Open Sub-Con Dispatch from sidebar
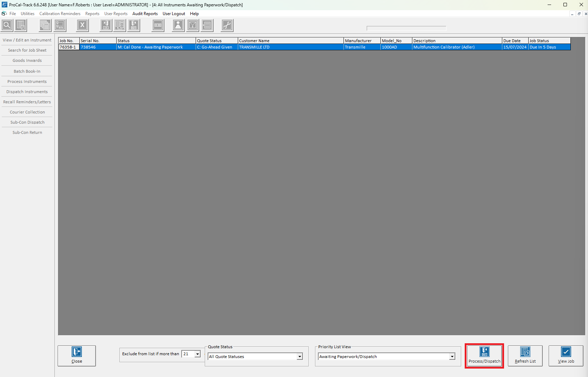 pyautogui.click(x=27, y=122)
